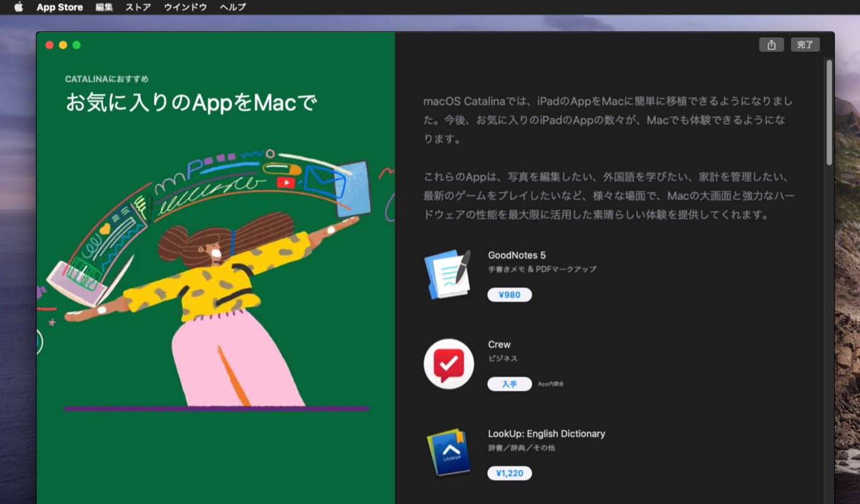Image resolution: width=860 pixels, height=504 pixels.
Task: Select the GoodNotes 5 title
Action: pyautogui.click(x=517, y=255)
